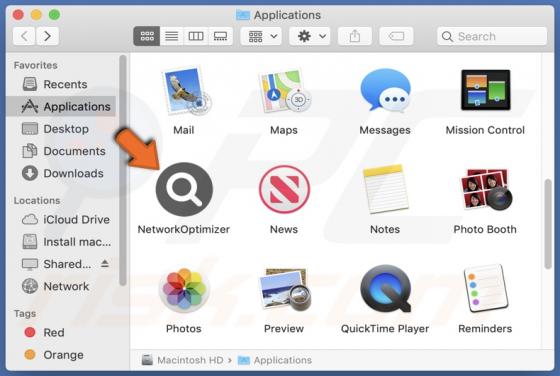Viewport: 560px width, 376px height.
Task: Click the Favorites sidebar heading
Action: [x=35, y=65]
